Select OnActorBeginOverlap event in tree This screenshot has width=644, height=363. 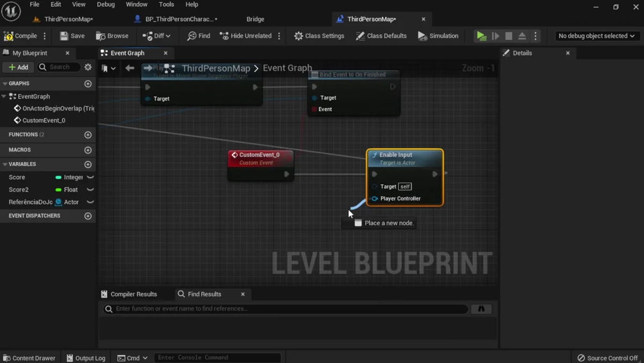[x=54, y=108]
